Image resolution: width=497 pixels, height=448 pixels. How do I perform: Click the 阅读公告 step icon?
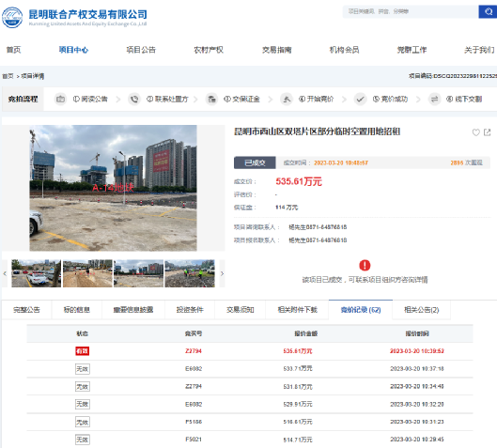pyautogui.click(x=60, y=100)
